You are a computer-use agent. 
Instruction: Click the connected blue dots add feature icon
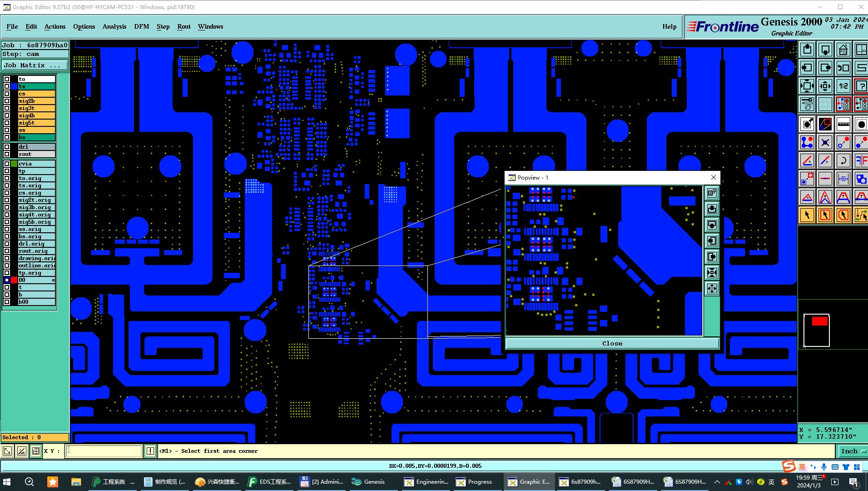[807, 142]
